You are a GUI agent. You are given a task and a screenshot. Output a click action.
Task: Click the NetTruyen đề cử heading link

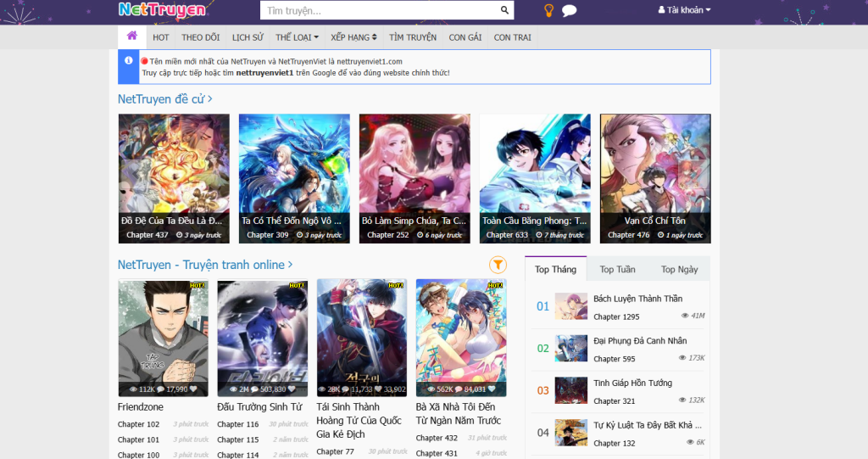[164, 99]
